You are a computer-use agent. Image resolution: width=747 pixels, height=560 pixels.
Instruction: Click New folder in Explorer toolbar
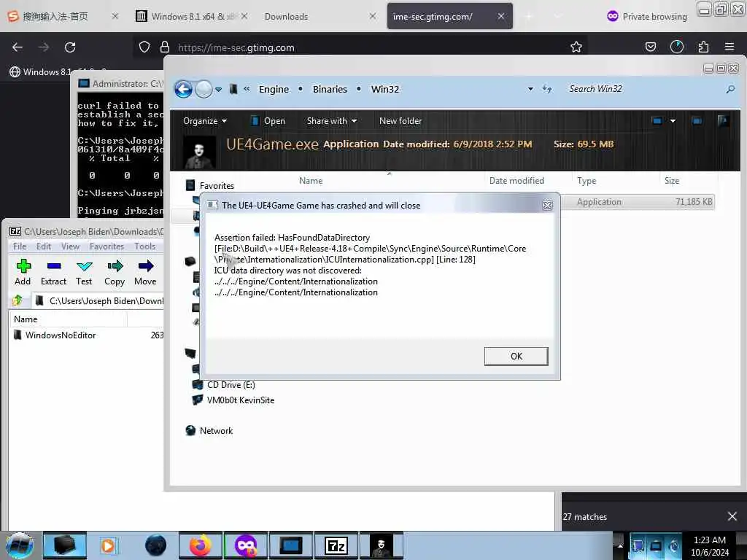click(x=400, y=121)
